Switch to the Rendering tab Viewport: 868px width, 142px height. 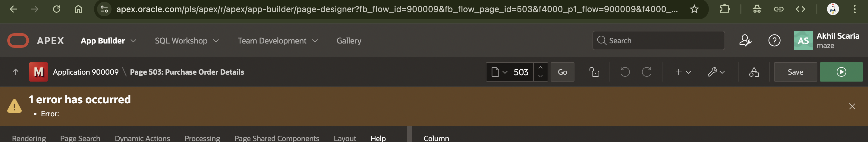click(x=29, y=138)
